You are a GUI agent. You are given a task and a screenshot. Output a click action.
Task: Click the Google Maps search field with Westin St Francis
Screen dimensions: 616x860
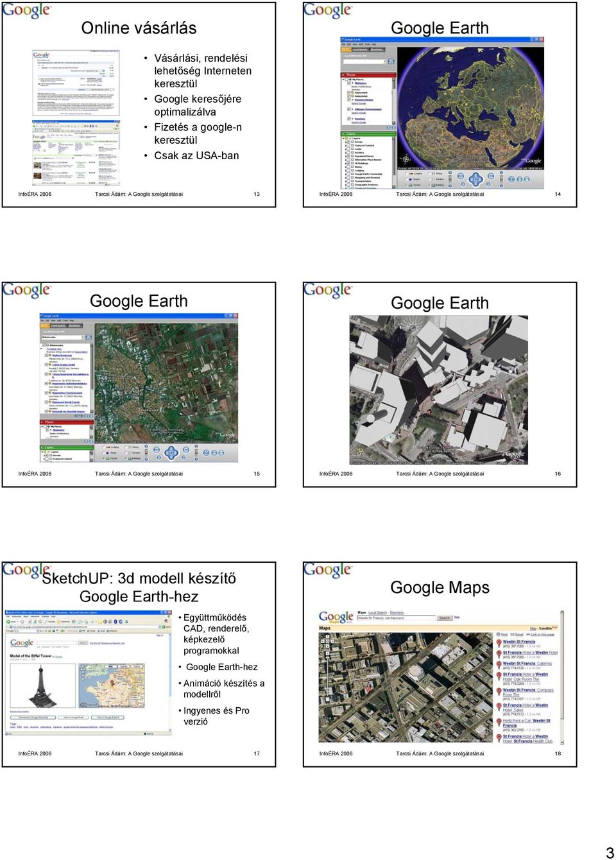coord(396,618)
